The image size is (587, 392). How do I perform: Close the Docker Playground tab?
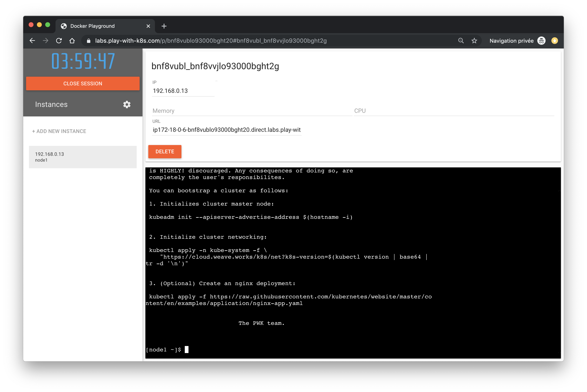[x=148, y=26]
